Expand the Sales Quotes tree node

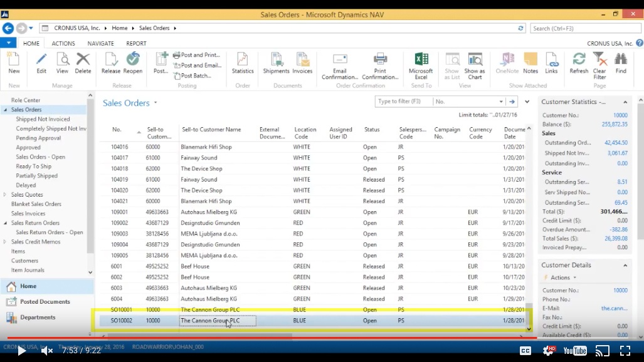[x=5, y=195]
